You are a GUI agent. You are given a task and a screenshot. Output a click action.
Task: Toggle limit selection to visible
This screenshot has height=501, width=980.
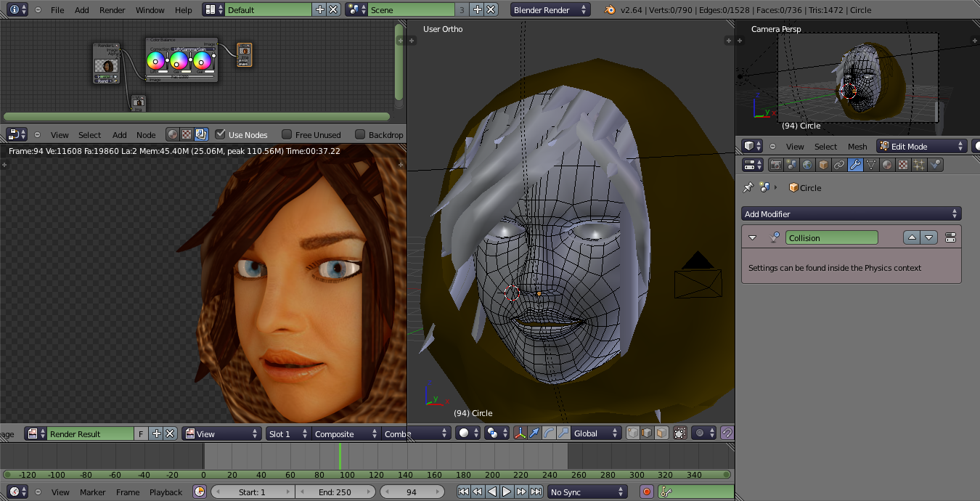pos(680,433)
